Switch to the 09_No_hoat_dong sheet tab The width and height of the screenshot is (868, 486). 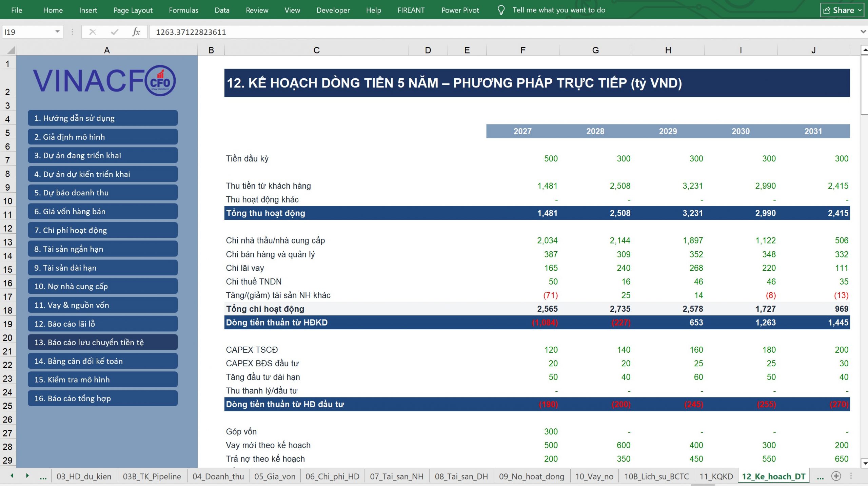[x=531, y=477]
